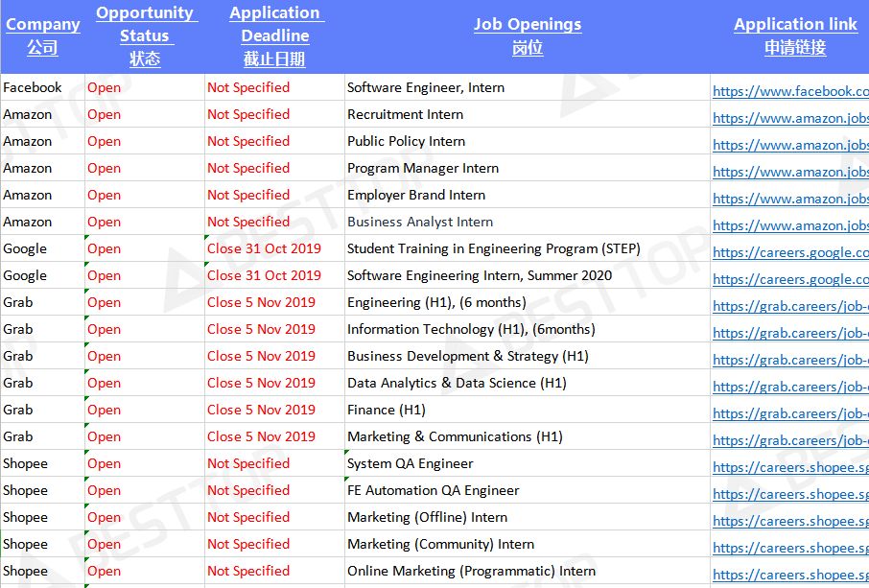Select the Company header cell

pos(42,36)
